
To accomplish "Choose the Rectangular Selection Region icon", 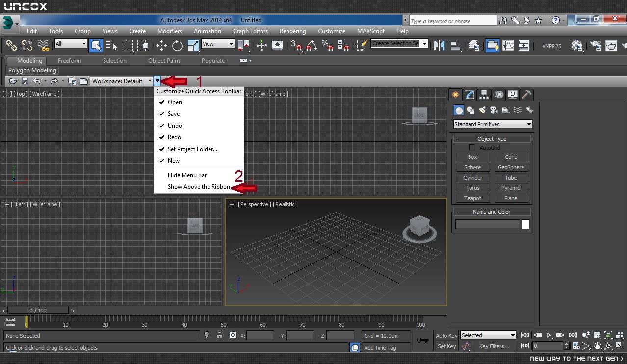I will pos(128,45).
